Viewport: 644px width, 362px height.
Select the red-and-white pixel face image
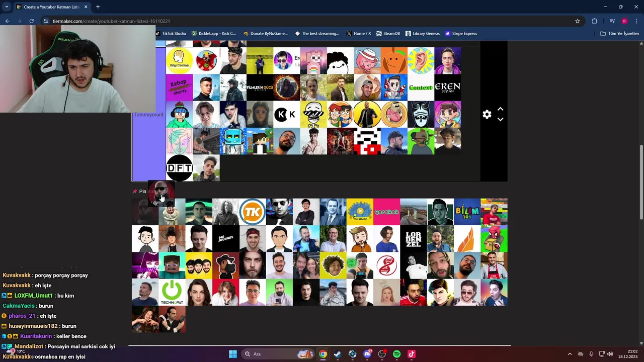pyautogui.click(x=367, y=141)
